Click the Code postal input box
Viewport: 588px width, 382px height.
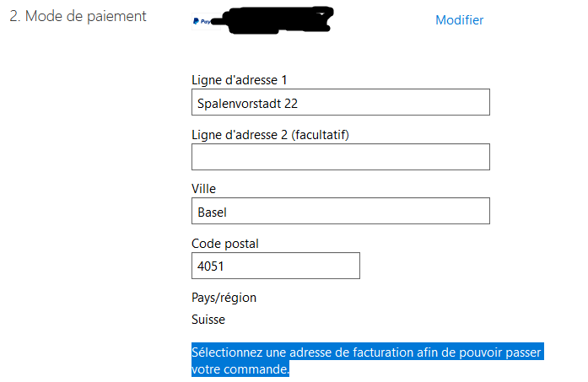coord(276,266)
